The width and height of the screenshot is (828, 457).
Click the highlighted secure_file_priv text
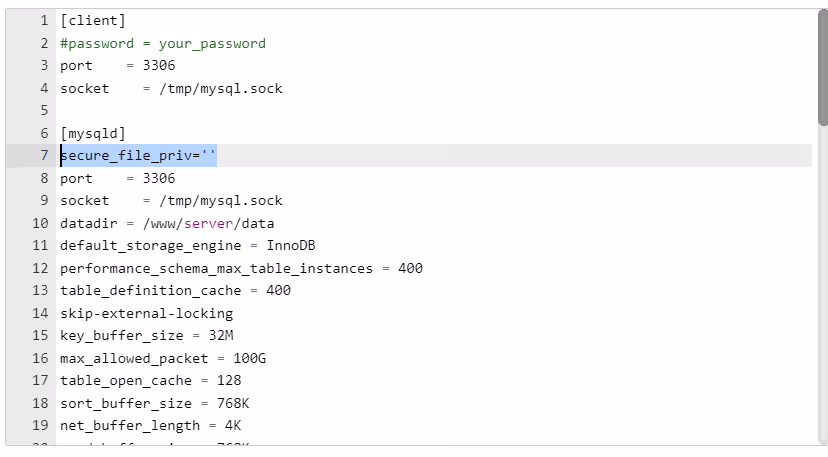pos(138,155)
